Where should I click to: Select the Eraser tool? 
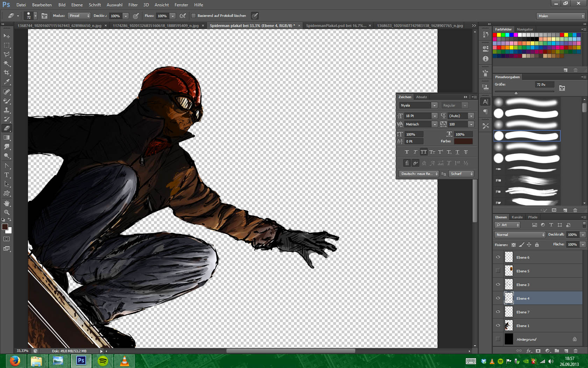click(x=7, y=128)
